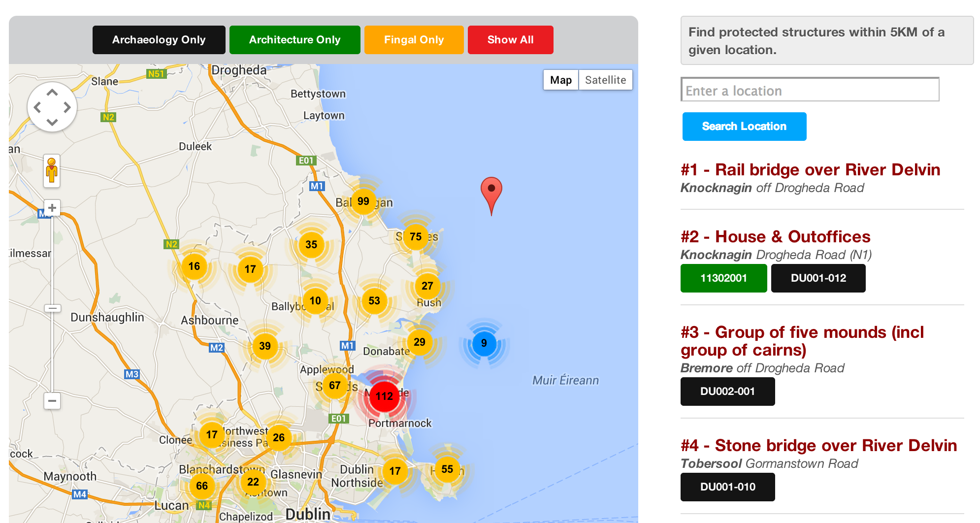Focus the Enter a location field
This screenshot has width=980, height=523.
(x=810, y=91)
